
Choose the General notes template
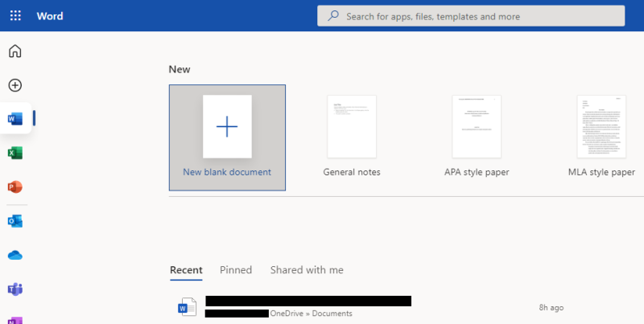[x=352, y=127]
